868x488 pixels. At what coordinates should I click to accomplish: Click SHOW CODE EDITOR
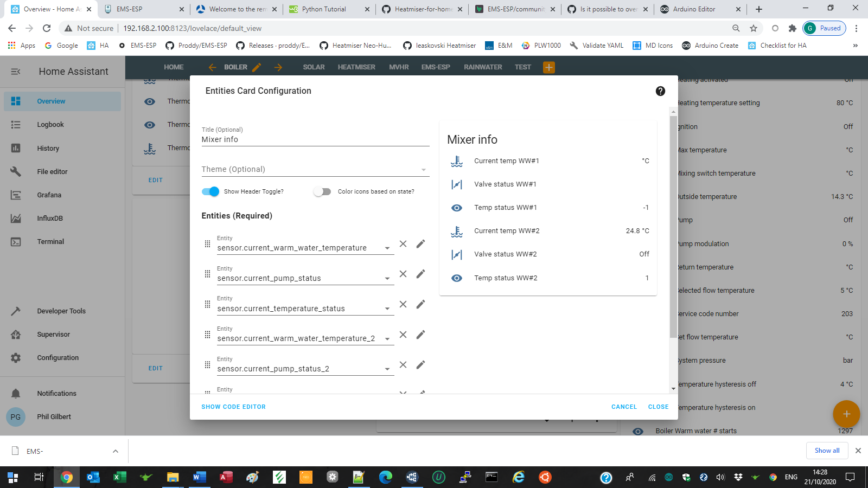(233, 407)
